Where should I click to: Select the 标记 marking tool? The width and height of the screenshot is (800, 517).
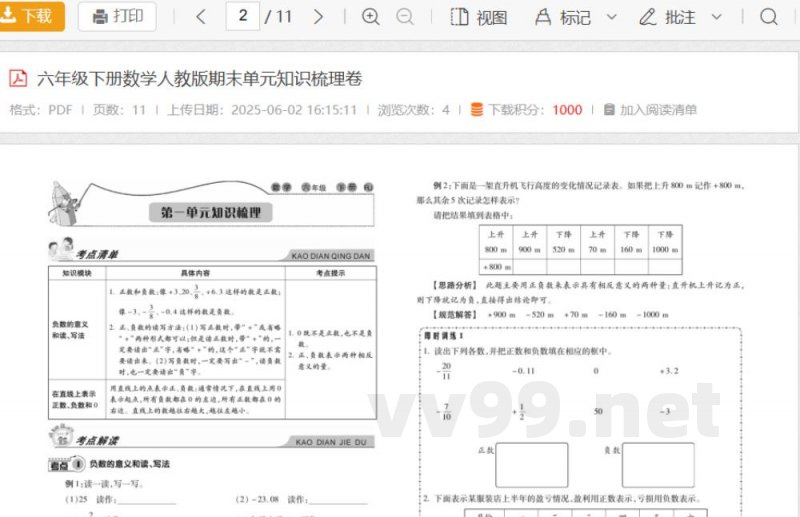click(563, 17)
